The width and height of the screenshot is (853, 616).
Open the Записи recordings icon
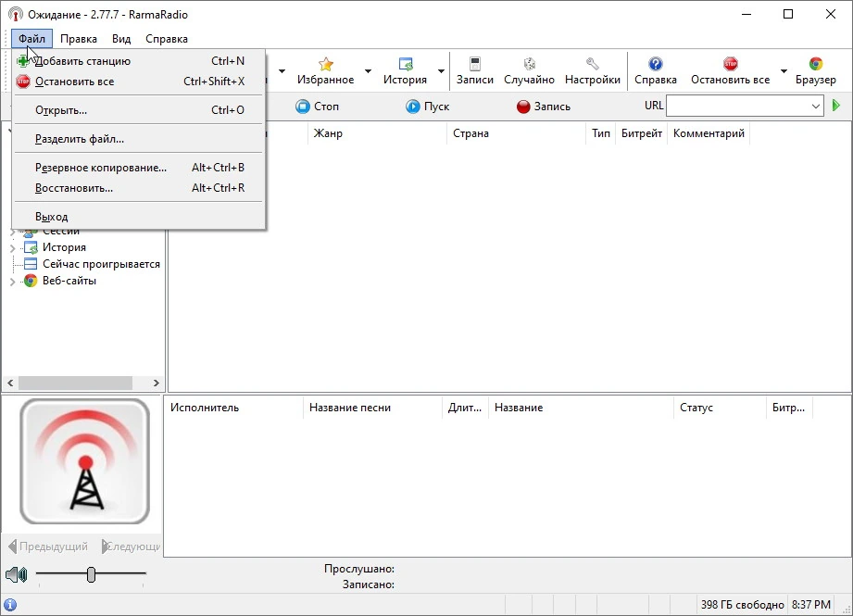(475, 64)
